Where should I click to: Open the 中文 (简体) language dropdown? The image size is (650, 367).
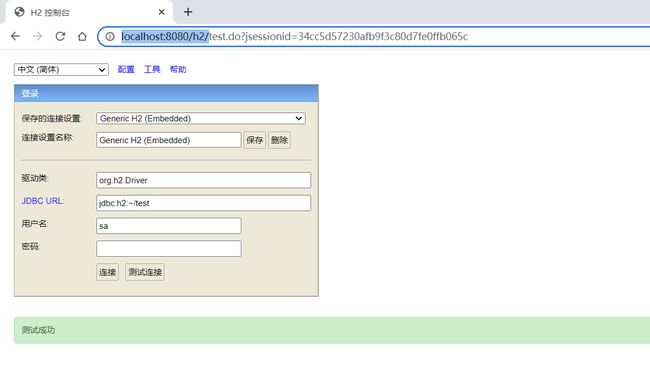61,69
